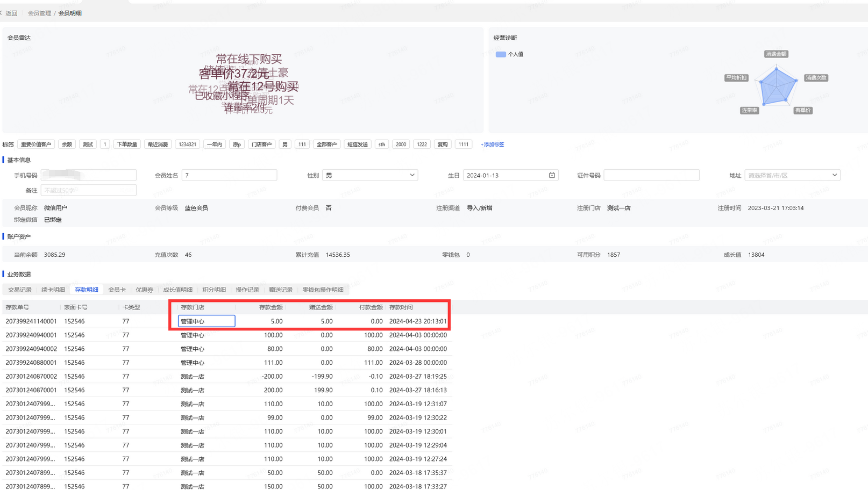Open the 零钱包操作明细 tab
The height and width of the screenshot is (490, 868).
pos(323,290)
